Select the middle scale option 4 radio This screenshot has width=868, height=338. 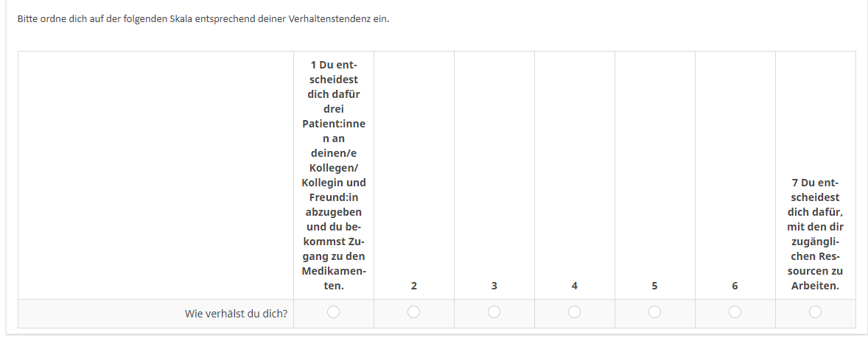pos(575,312)
